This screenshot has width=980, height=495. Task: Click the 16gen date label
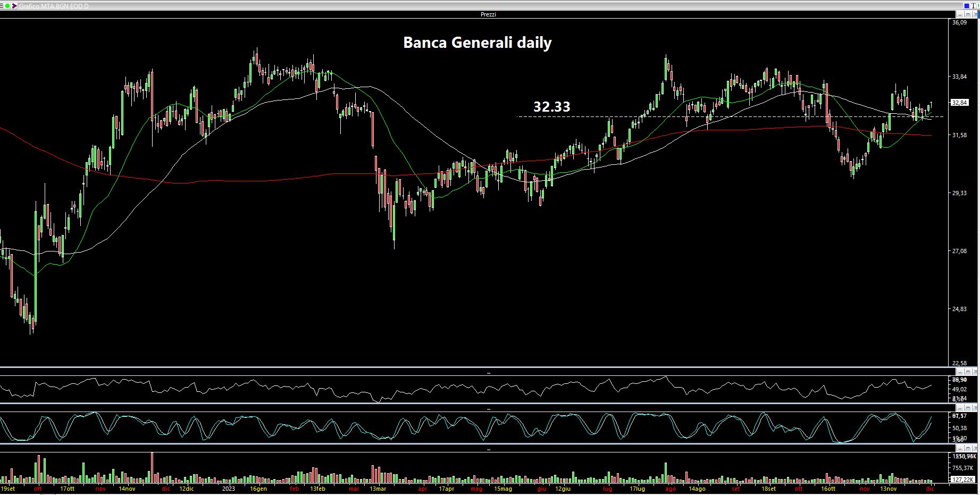(x=258, y=489)
